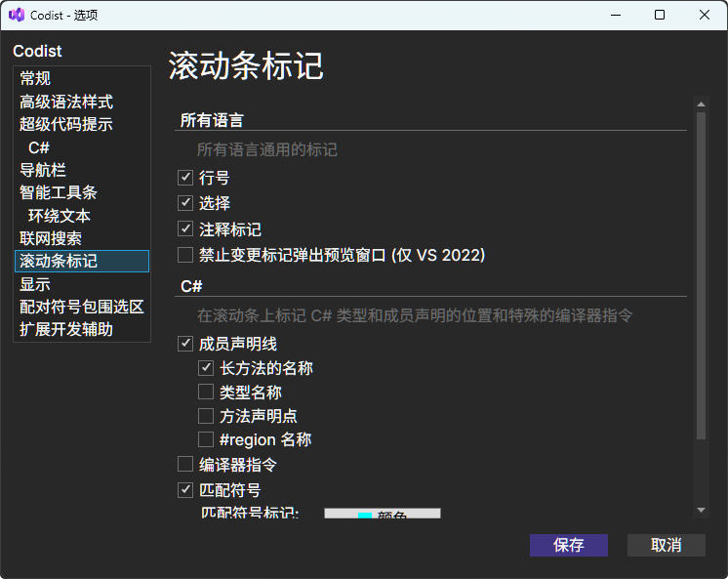The height and width of the screenshot is (579, 728).
Task: Click the scrollbar up arrow
Action: (701, 104)
